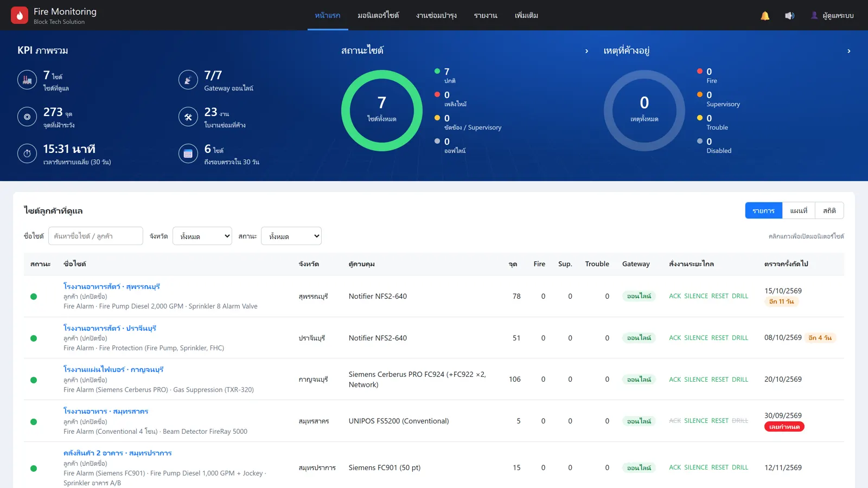The image size is (868, 488).
Task: Click the ตรวจครั้งถัดไป column header
Action: (x=786, y=264)
